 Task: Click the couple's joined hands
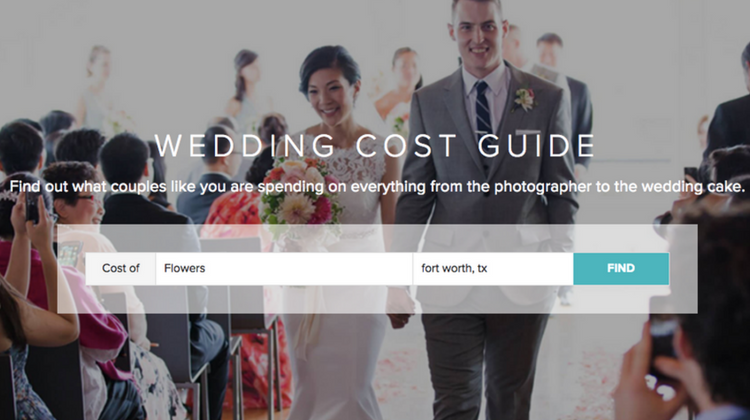(x=400, y=308)
